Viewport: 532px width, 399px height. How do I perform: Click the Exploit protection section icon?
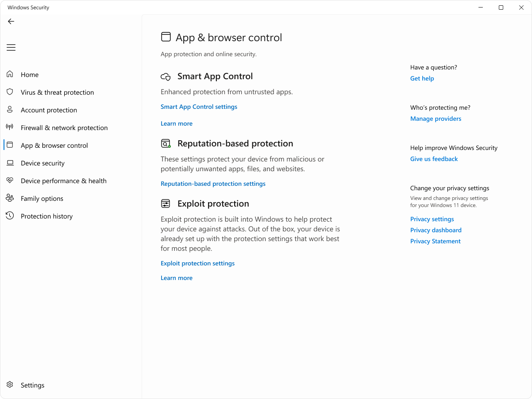coord(166,203)
